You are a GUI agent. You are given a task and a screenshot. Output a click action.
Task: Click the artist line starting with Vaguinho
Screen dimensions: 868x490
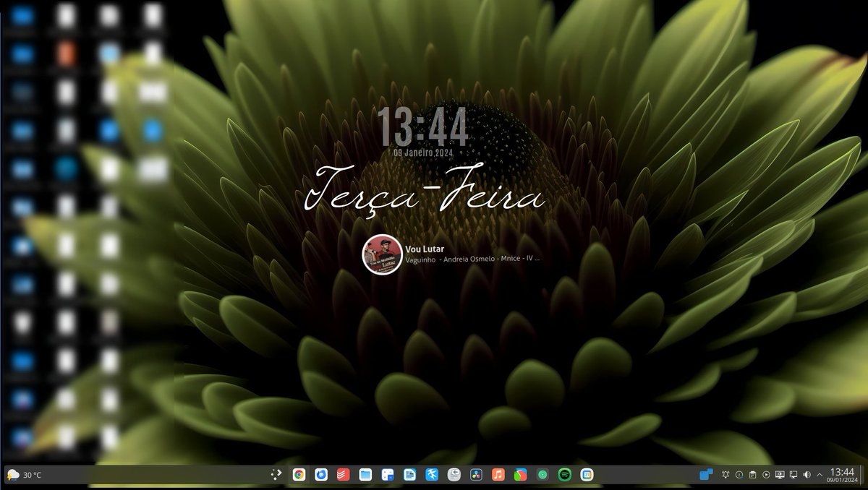[473, 259]
